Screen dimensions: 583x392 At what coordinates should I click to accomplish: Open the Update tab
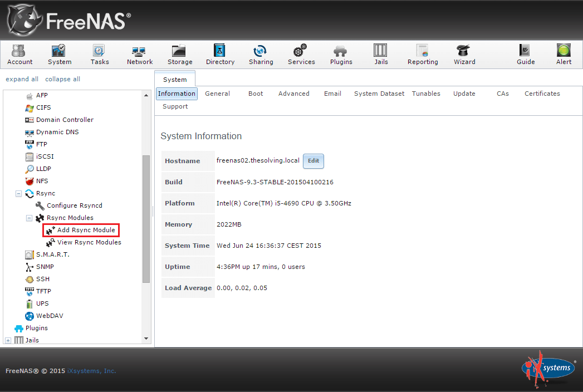[464, 94]
